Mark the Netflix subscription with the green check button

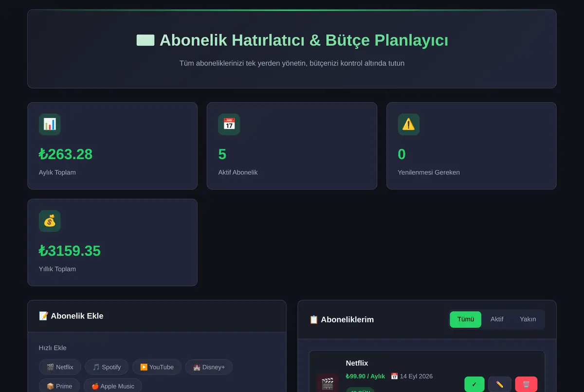(474, 384)
